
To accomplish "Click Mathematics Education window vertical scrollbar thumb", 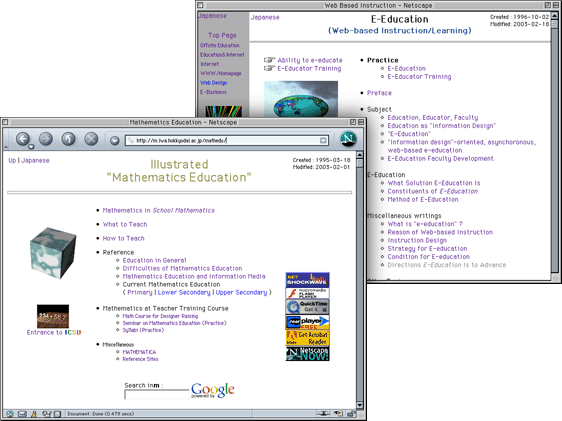I will pos(359,163).
